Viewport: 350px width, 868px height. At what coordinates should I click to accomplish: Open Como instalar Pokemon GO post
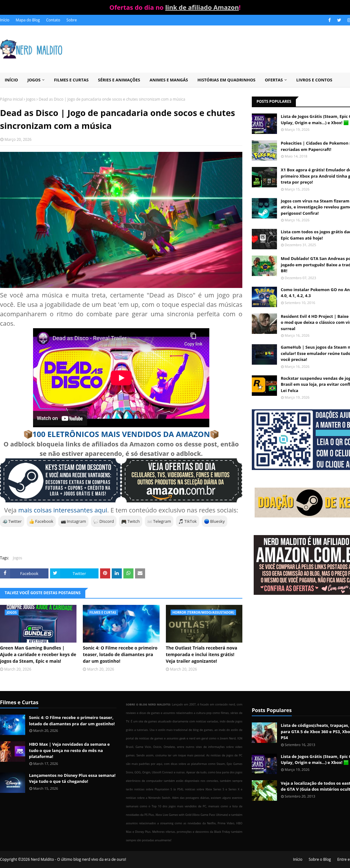point(315,292)
